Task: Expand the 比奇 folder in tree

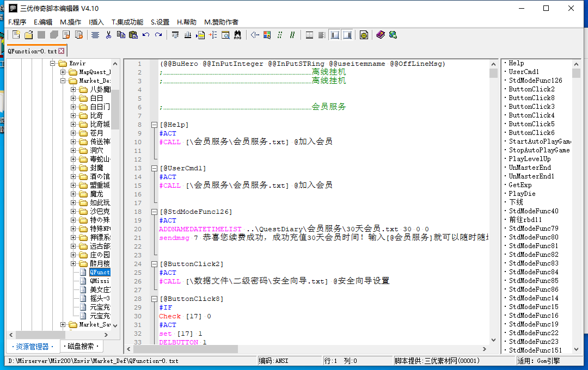Action: click(73, 115)
